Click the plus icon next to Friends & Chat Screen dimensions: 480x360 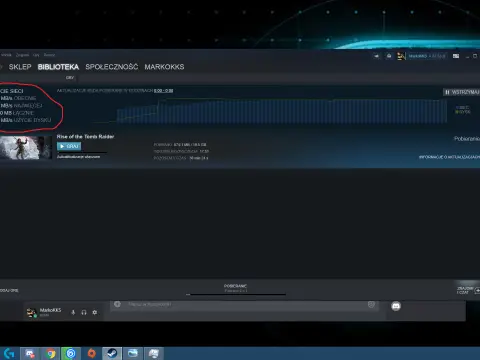coord(477,291)
